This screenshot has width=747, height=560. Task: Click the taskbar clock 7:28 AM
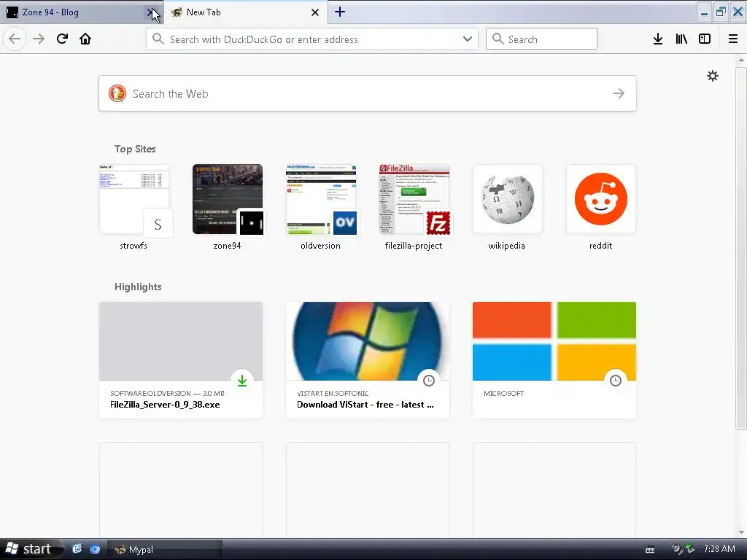[x=719, y=549]
